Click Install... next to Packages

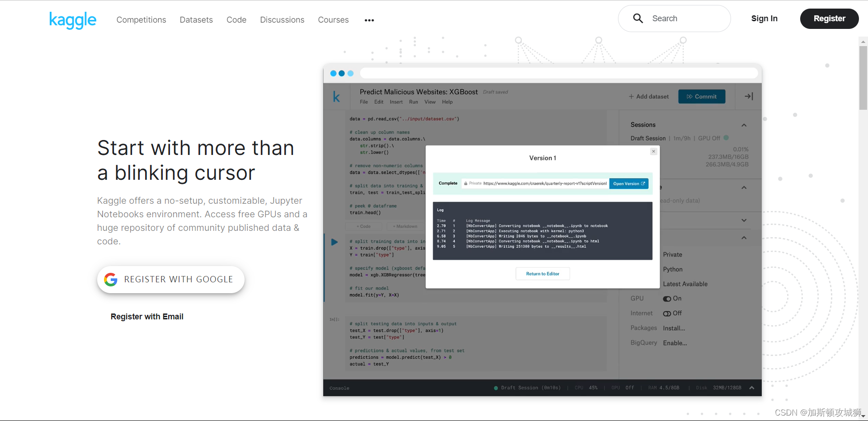coord(674,328)
